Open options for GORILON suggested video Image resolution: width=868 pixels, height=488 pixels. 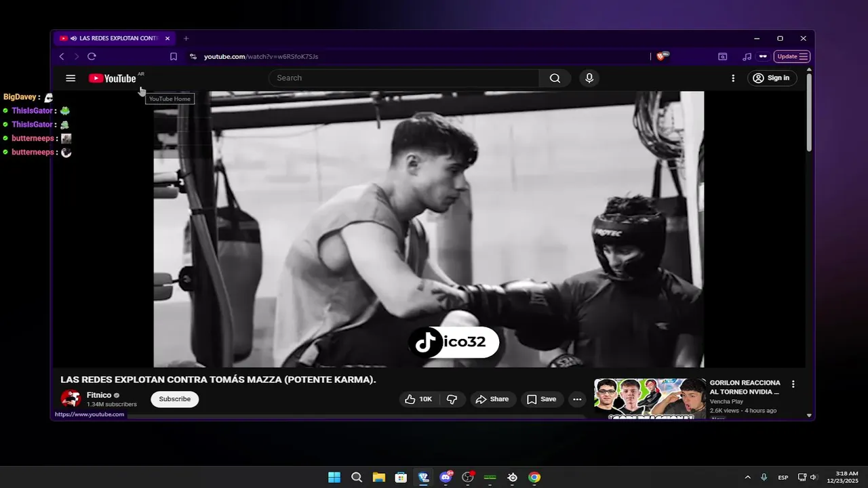tap(793, 384)
